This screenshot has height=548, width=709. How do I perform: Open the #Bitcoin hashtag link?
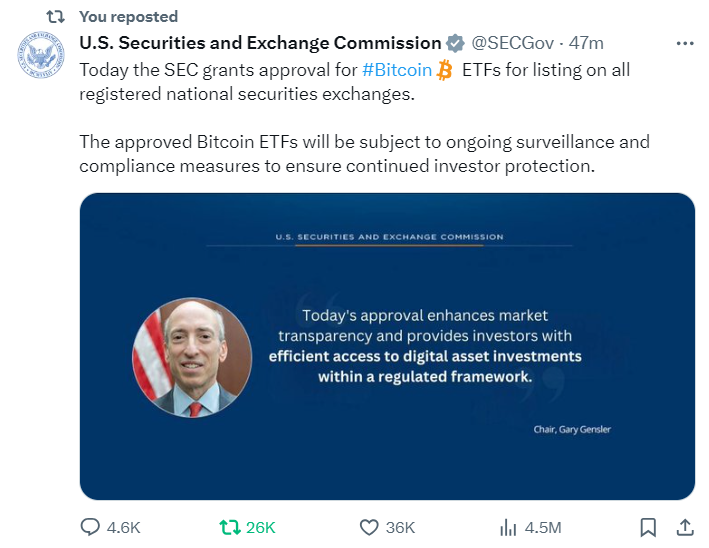(x=397, y=71)
